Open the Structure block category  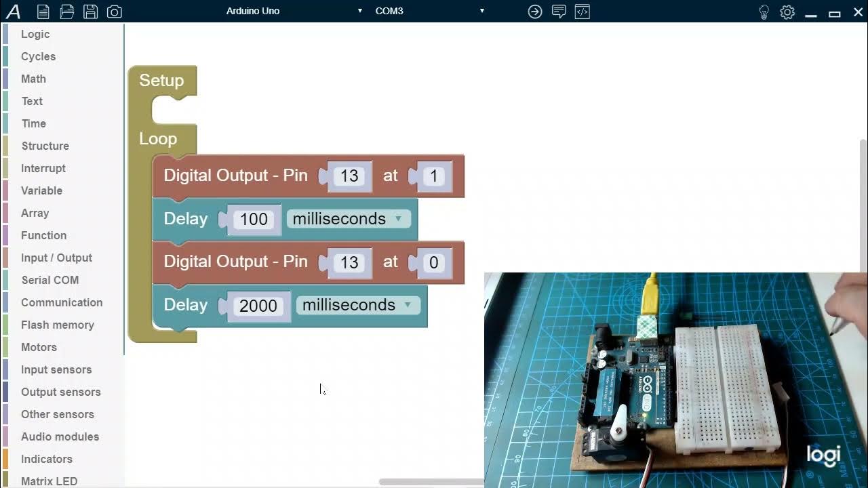45,146
